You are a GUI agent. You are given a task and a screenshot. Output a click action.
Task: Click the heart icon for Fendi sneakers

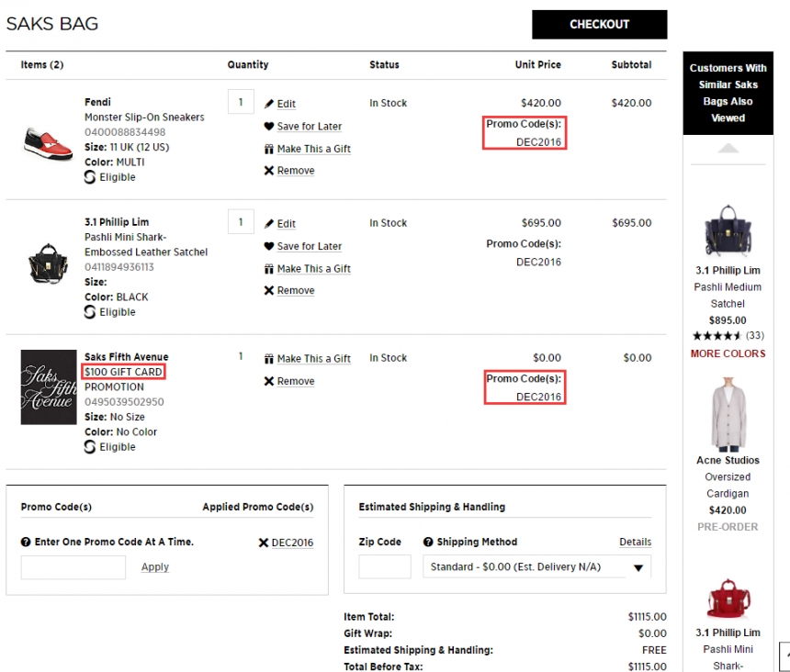click(x=269, y=127)
